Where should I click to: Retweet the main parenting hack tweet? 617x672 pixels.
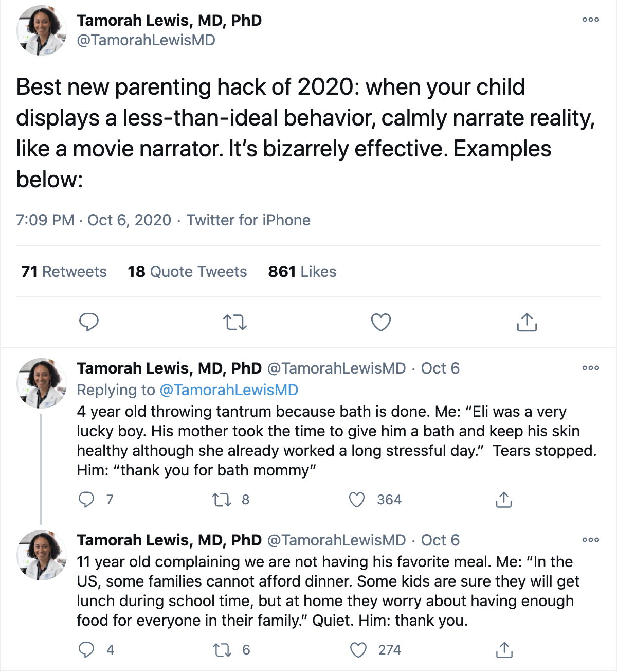pyautogui.click(x=235, y=323)
